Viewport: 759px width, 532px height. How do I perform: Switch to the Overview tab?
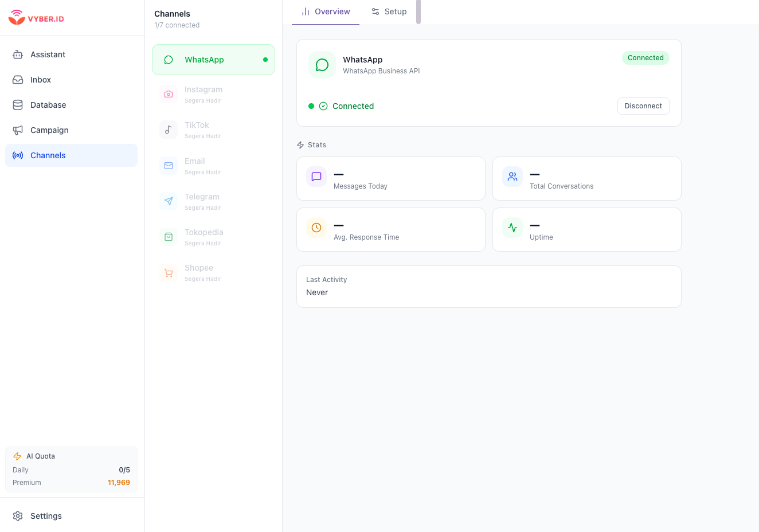point(326,12)
